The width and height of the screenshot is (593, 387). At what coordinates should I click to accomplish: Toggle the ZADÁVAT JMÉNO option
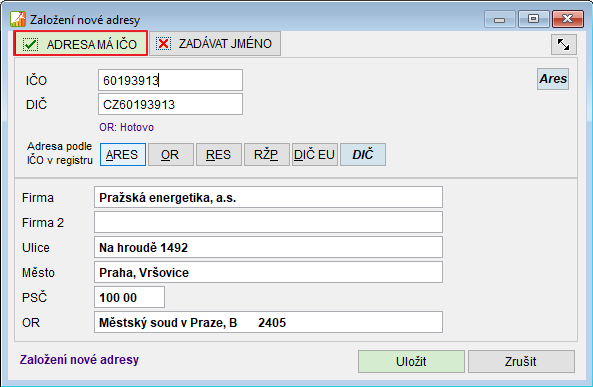point(215,44)
